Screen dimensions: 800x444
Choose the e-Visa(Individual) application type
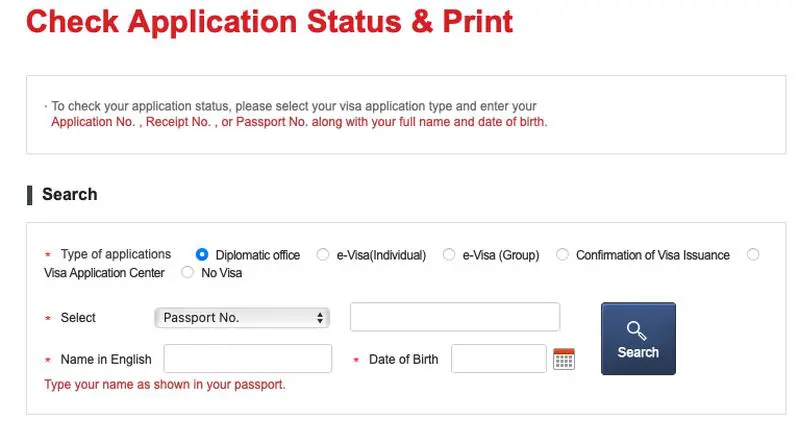323,255
